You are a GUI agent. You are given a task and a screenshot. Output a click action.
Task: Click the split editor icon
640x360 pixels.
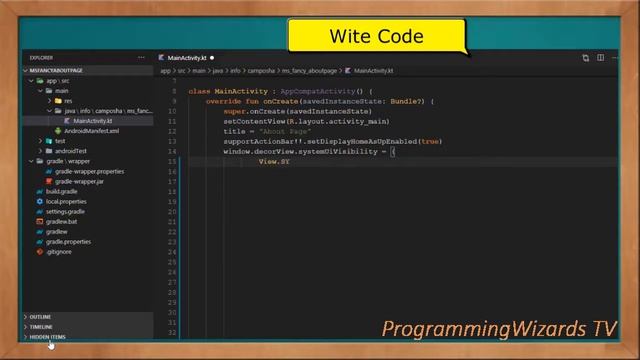tap(600, 58)
